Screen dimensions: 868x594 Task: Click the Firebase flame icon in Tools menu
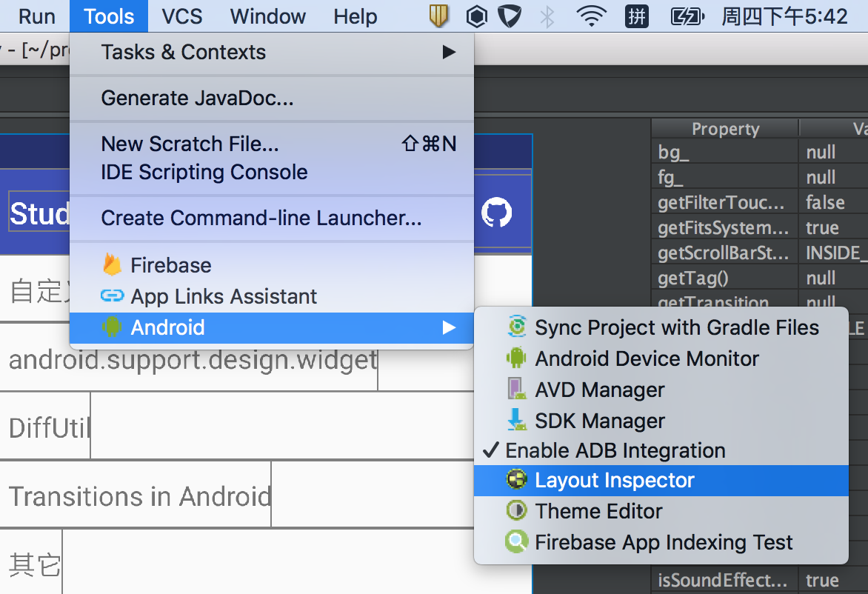(113, 265)
